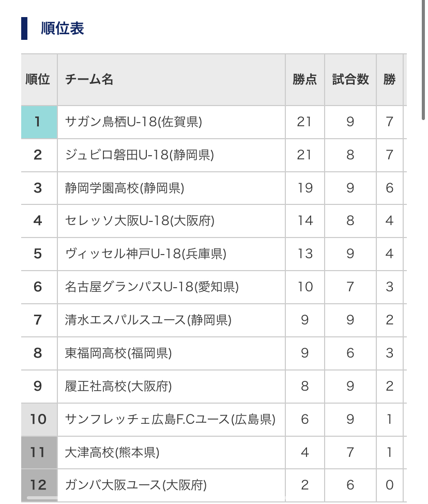This screenshot has width=428, height=504.
Task: Tap 清水エスパルスユース(静岡県) team name
Action: [x=148, y=320]
